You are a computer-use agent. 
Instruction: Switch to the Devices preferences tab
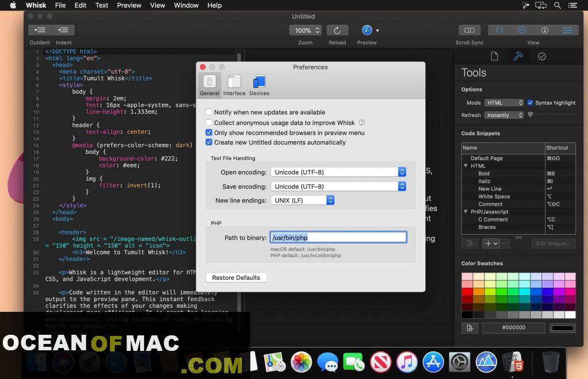pyautogui.click(x=259, y=86)
